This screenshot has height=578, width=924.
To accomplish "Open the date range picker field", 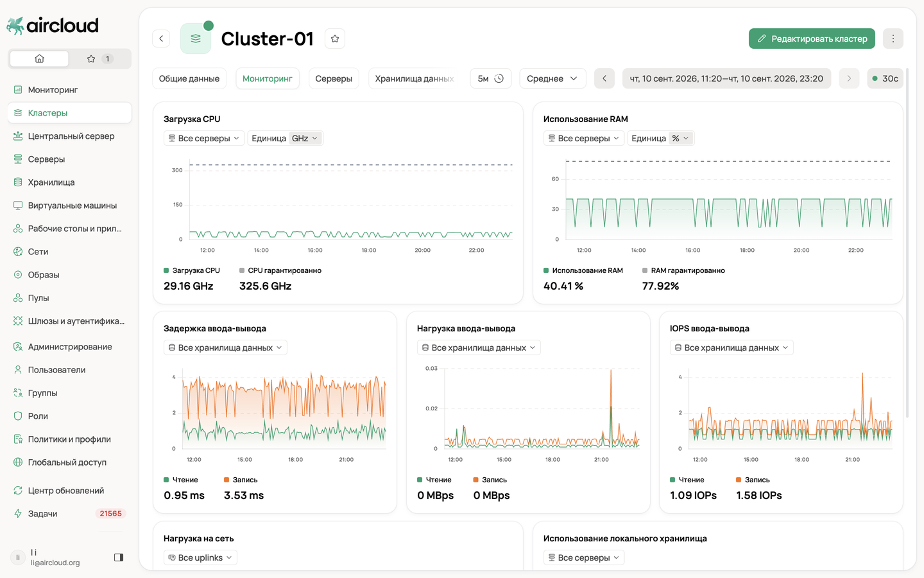I will click(726, 78).
